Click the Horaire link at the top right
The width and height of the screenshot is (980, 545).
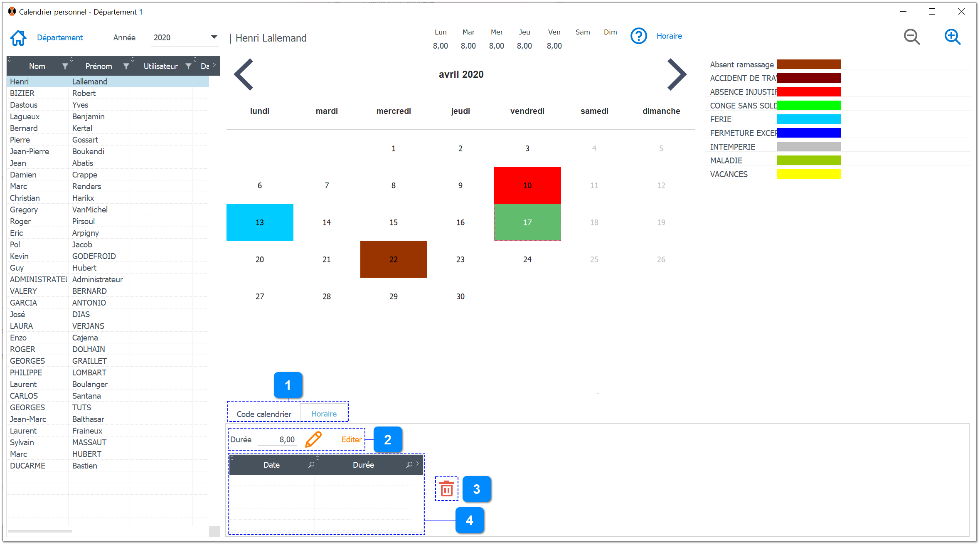click(669, 36)
